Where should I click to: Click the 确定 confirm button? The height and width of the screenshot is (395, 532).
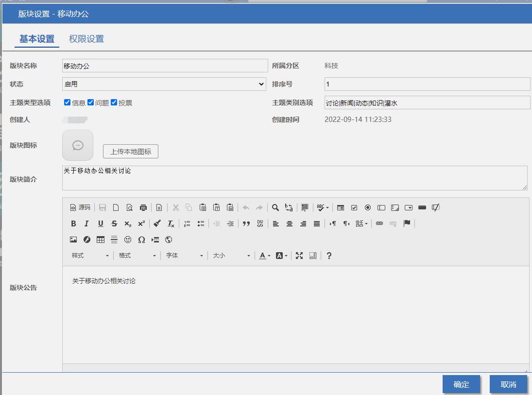point(461,384)
